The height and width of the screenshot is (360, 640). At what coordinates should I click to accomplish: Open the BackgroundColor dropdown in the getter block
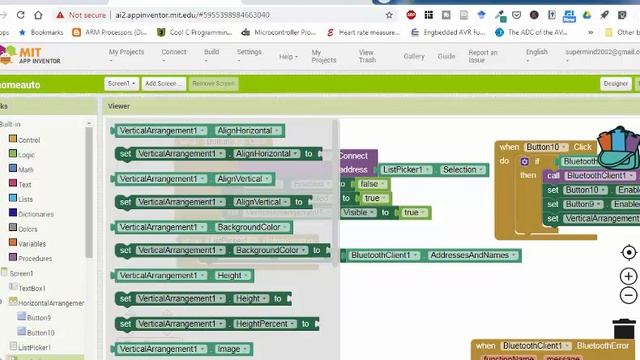tap(252, 227)
